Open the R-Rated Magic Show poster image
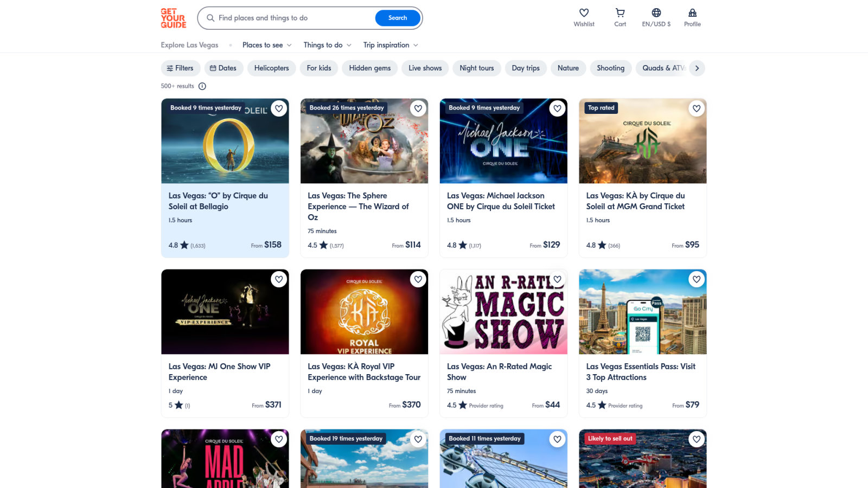Image resolution: width=868 pixels, height=488 pixels. click(x=503, y=312)
